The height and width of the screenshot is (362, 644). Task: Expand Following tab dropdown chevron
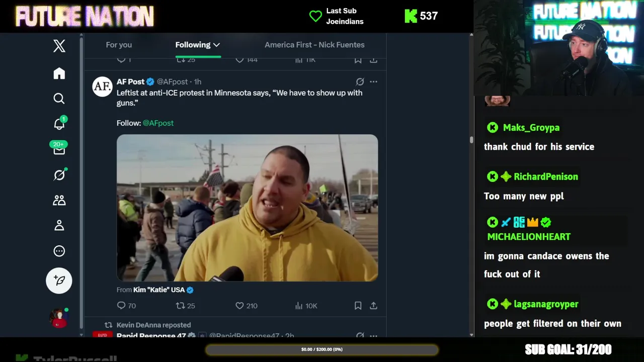coord(216,45)
